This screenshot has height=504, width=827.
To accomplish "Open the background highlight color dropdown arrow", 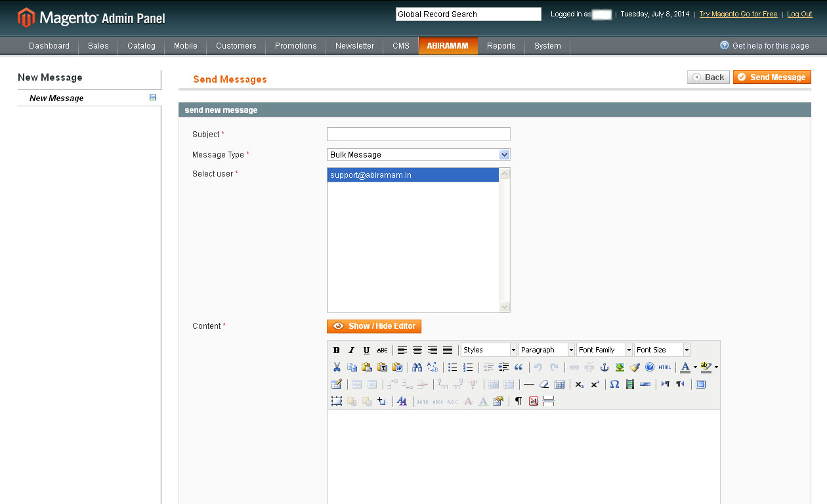I will point(716,367).
